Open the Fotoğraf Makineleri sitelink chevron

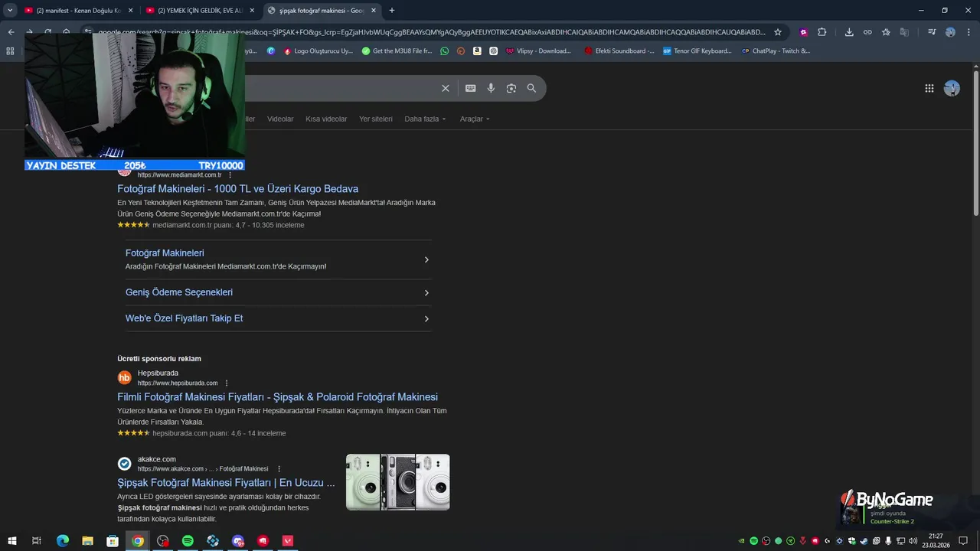click(x=426, y=259)
